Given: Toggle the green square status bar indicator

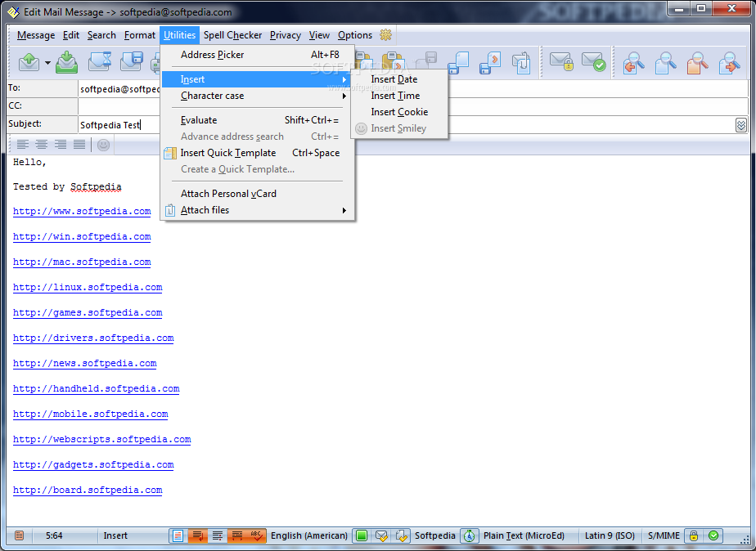Looking at the screenshot, I should coord(362,535).
